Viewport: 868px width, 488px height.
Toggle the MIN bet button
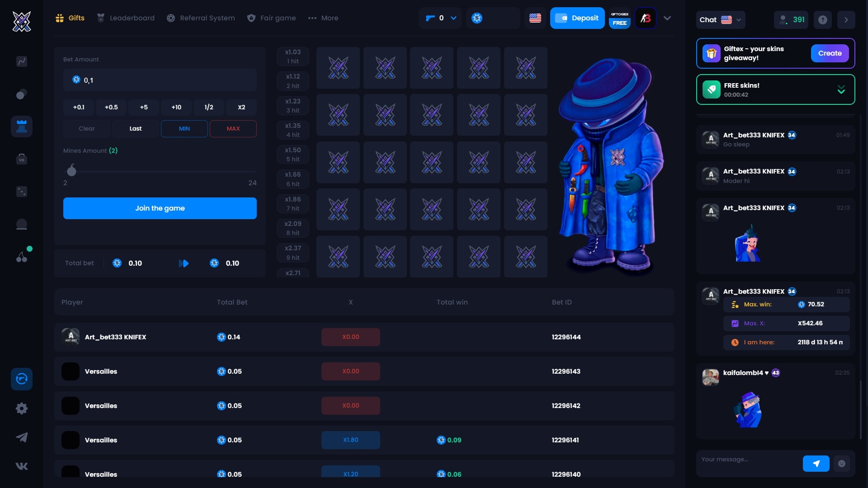pyautogui.click(x=184, y=129)
